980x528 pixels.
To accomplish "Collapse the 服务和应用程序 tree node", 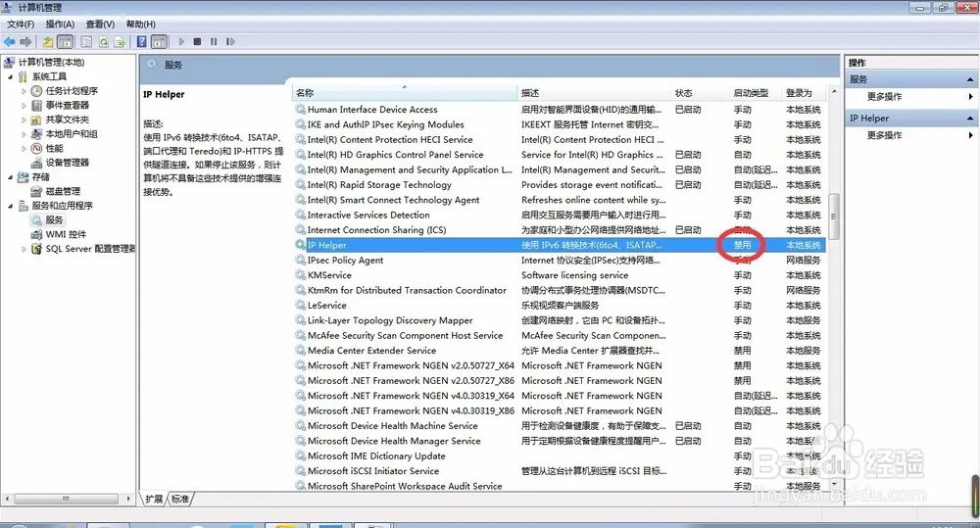I will pos(11,206).
